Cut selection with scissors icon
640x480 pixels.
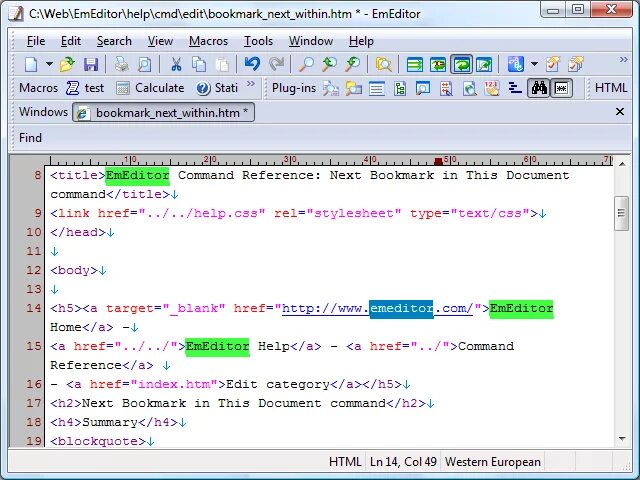[176, 64]
